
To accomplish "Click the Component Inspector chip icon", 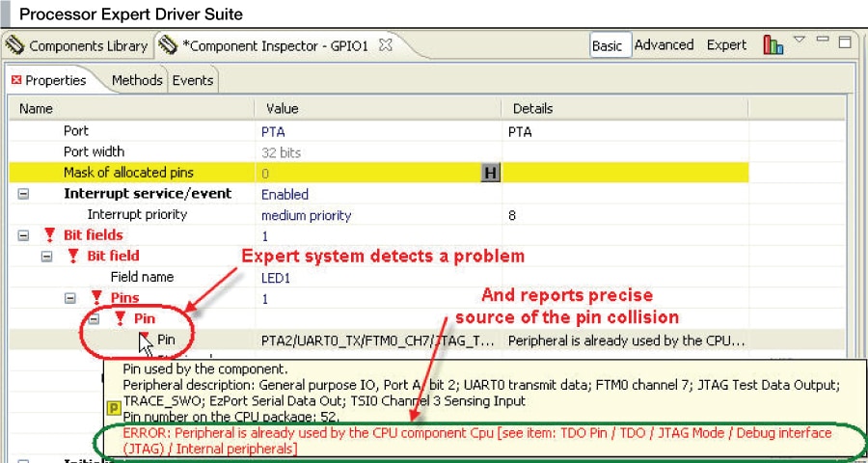I will click(x=168, y=45).
